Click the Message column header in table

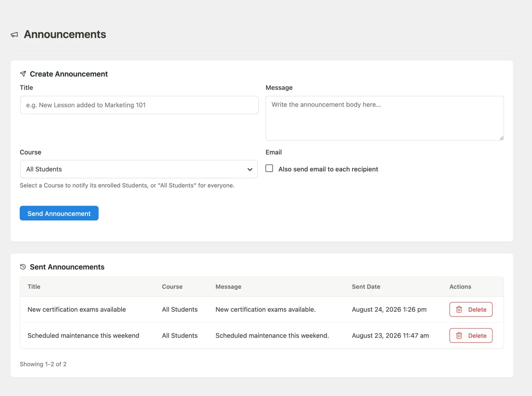point(228,287)
